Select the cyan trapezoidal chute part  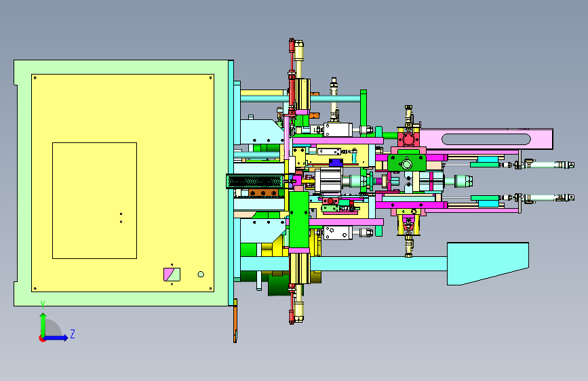(x=488, y=263)
